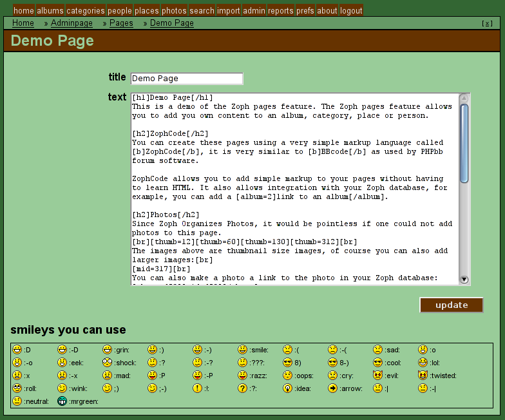Click the :arrow: smiley icon

click(332, 388)
